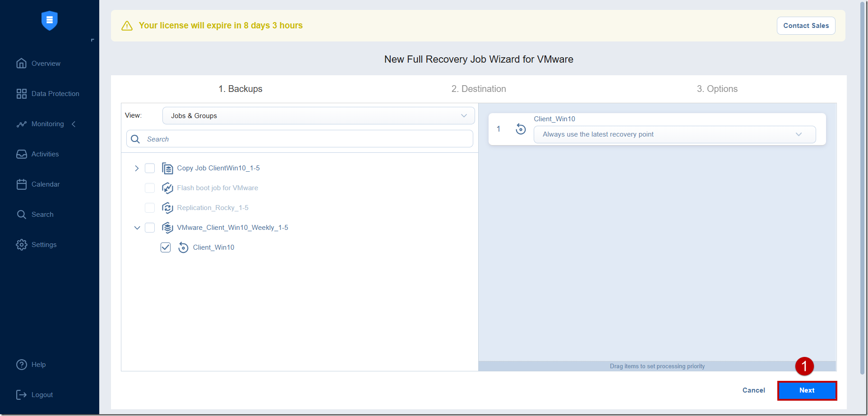This screenshot has height=416, width=868.
Task: Click the Cancel button
Action: pos(753,390)
